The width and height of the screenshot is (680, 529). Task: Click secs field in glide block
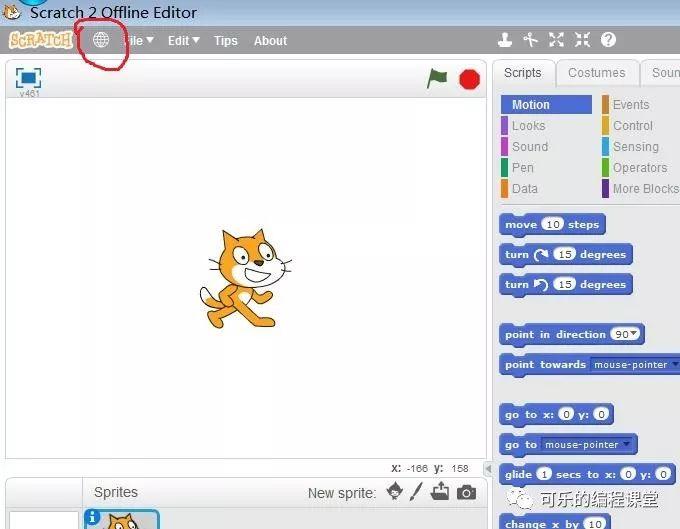pyautogui.click(x=544, y=474)
